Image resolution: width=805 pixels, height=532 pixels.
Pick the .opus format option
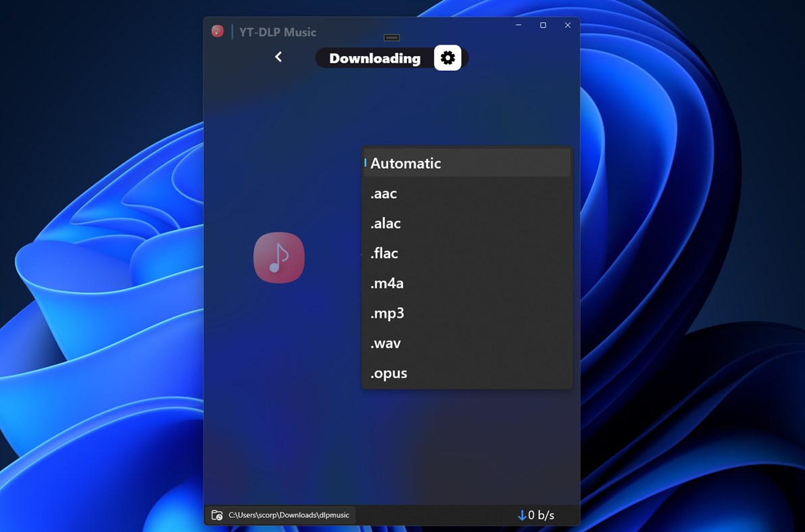467,373
